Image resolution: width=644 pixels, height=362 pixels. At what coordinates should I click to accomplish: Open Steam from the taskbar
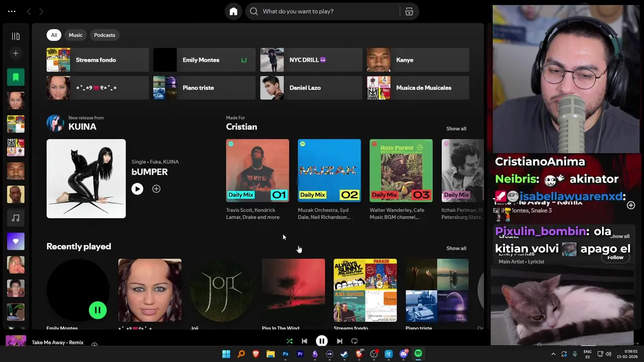[x=344, y=354]
